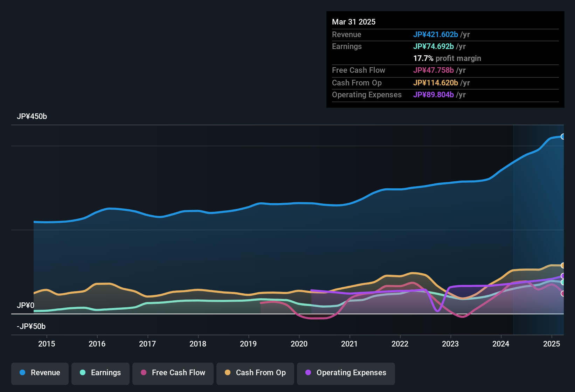Viewport: 575px width, 392px height.
Task: Select the blue Revenue legend dot
Action: tap(22, 373)
